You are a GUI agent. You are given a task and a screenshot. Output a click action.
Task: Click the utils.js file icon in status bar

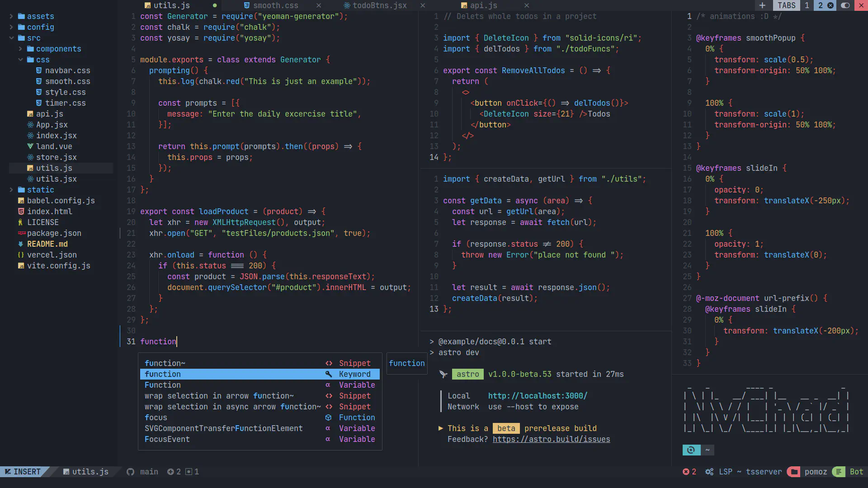tap(67, 472)
